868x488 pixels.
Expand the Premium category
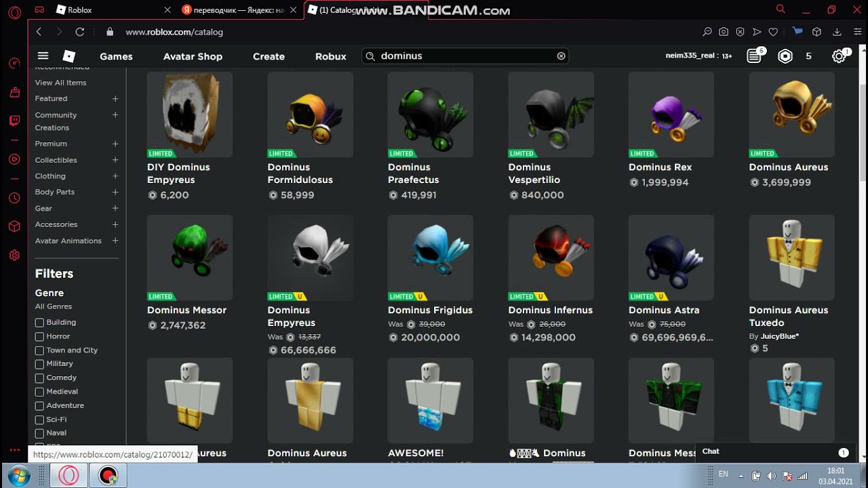pos(115,144)
